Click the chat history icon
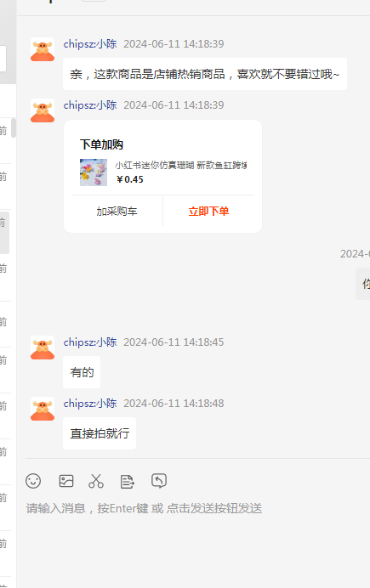This screenshot has height=588, width=370. coord(159,480)
